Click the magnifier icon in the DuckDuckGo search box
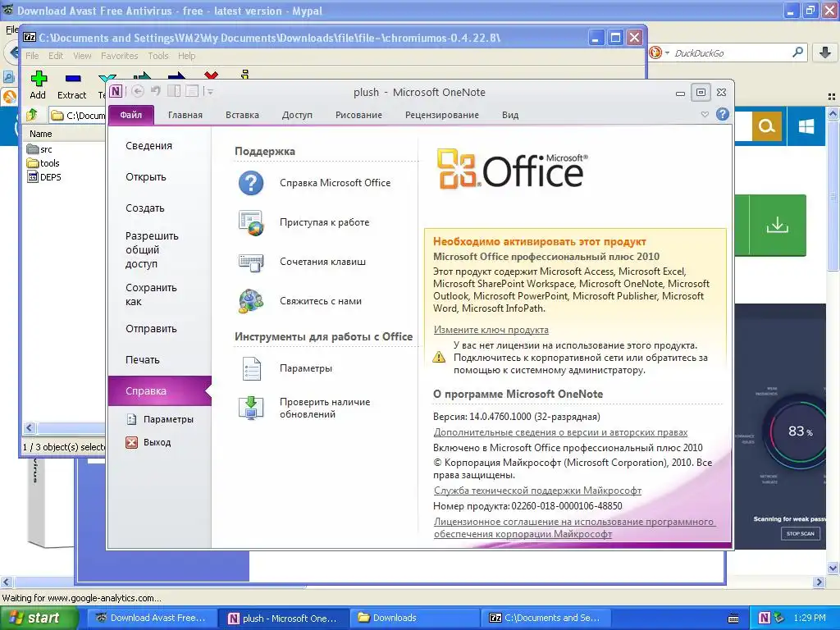This screenshot has height=630, width=840. 797,52
